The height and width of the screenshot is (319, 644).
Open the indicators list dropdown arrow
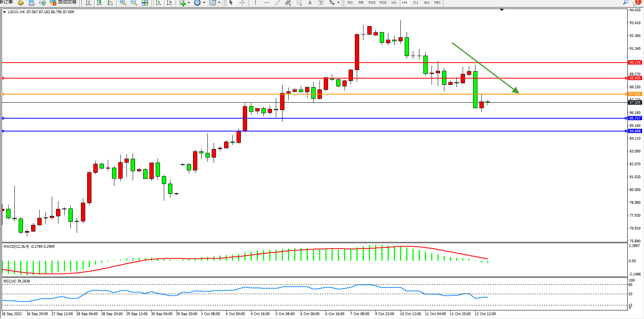click(x=189, y=3)
